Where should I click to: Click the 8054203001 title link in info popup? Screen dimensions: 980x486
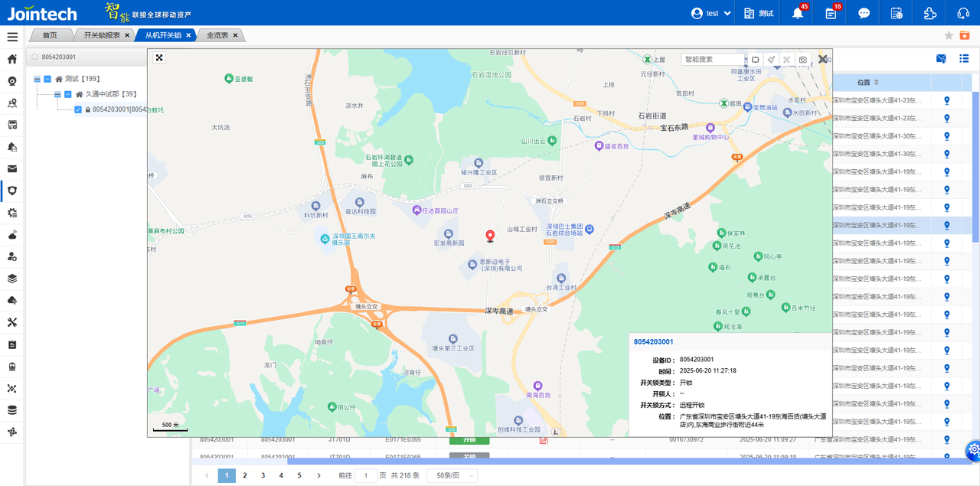[x=653, y=341]
